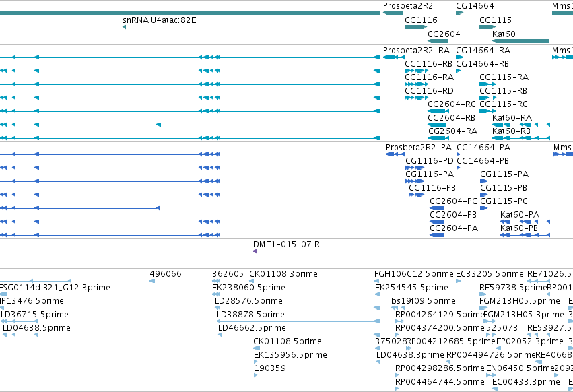Click the CG14664 gene label
The width and height of the screenshot is (573, 392).
point(475,6)
